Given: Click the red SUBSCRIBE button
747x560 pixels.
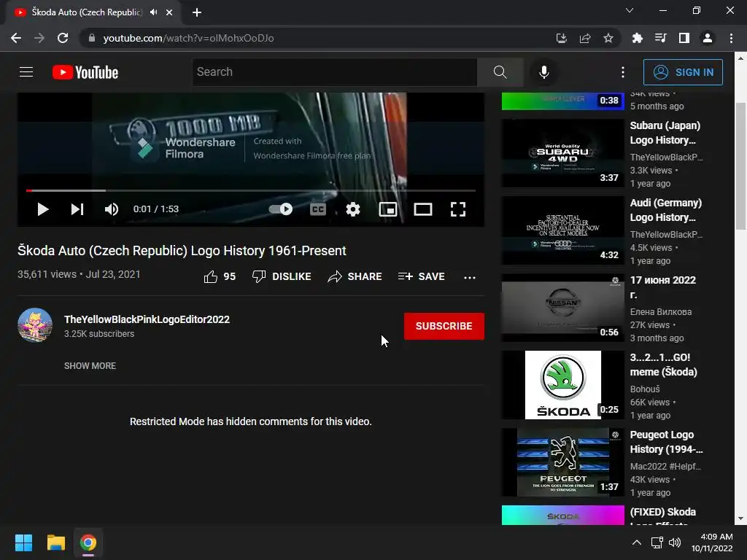Looking at the screenshot, I should pos(444,326).
